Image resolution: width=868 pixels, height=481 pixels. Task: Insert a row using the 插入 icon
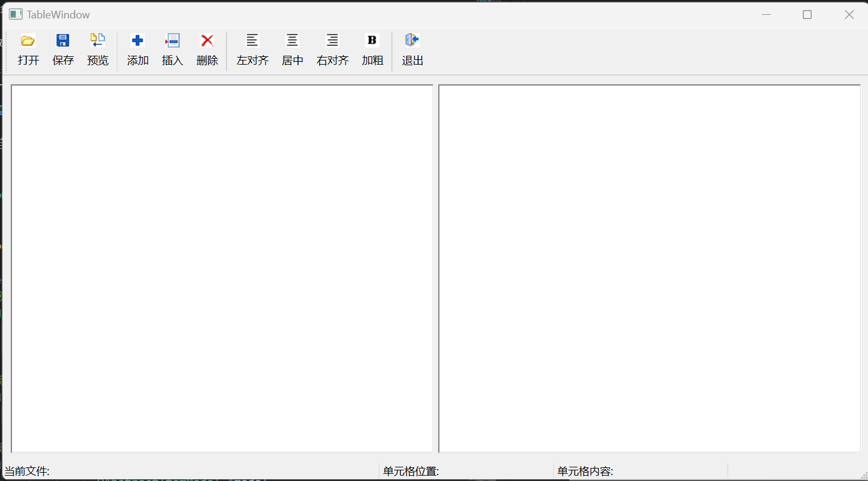(x=173, y=41)
